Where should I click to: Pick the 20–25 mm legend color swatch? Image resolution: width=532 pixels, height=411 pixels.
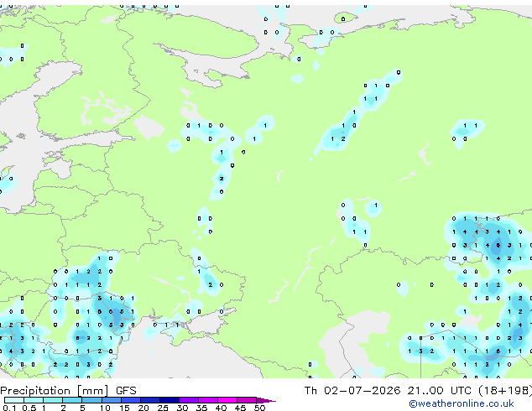coord(150,400)
